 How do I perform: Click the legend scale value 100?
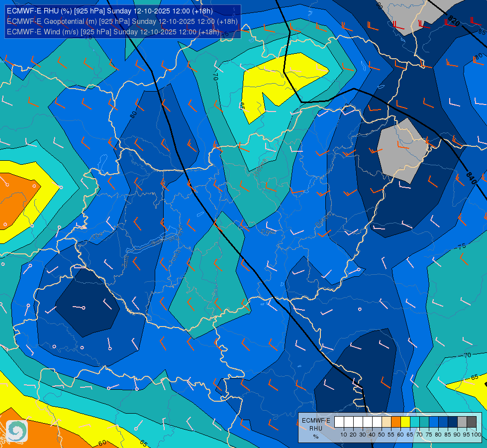[476, 435]
